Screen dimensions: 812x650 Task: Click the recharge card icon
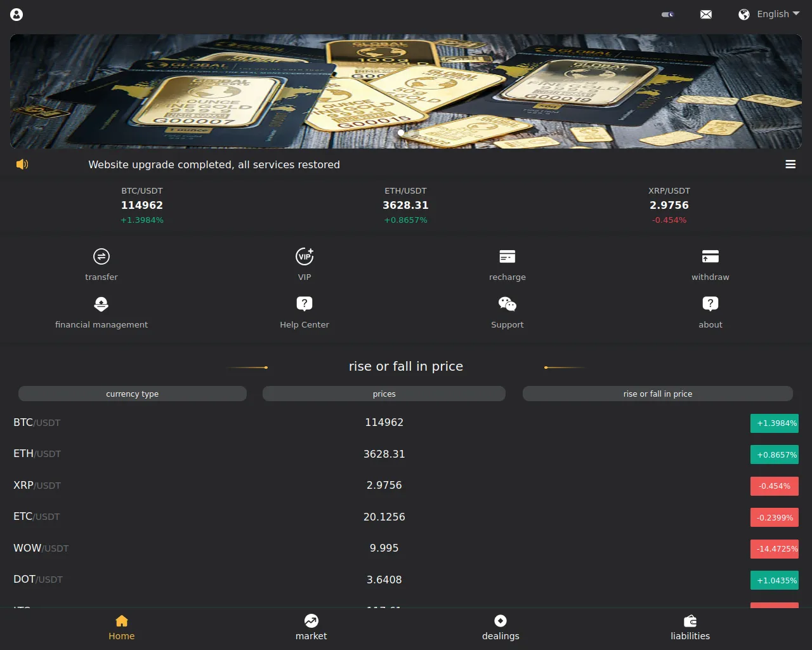tap(507, 256)
